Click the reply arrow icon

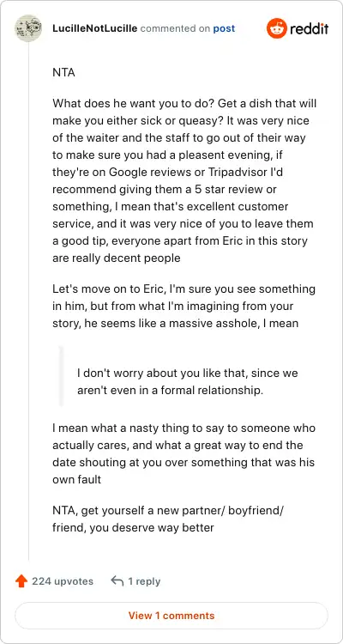pyautogui.click(x=117, y=581)
